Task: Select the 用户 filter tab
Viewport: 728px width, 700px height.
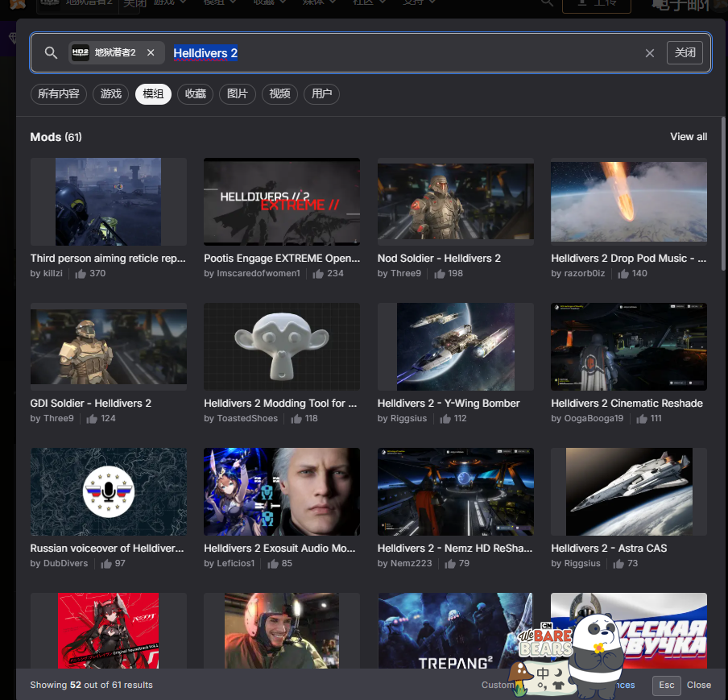Action: 321,94
